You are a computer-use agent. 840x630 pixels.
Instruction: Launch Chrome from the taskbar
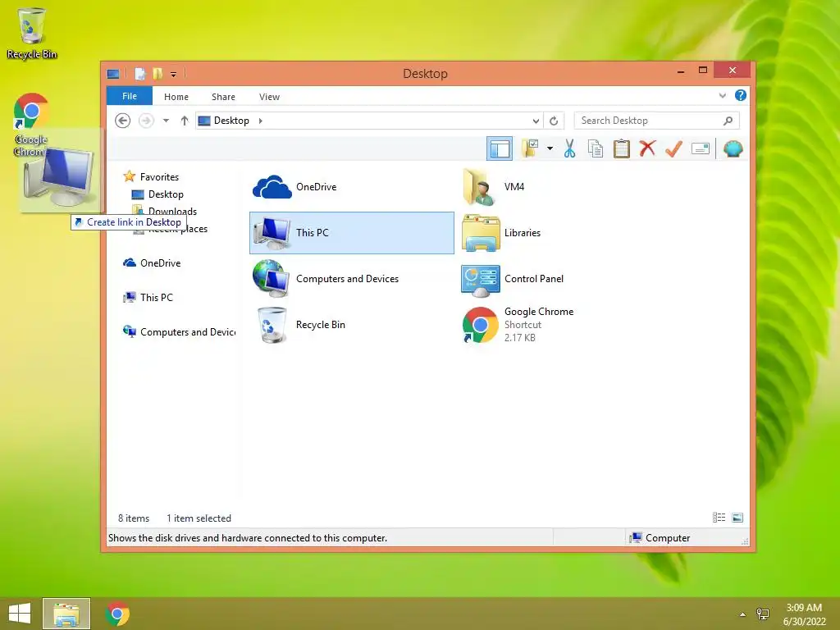click(117, 614)
